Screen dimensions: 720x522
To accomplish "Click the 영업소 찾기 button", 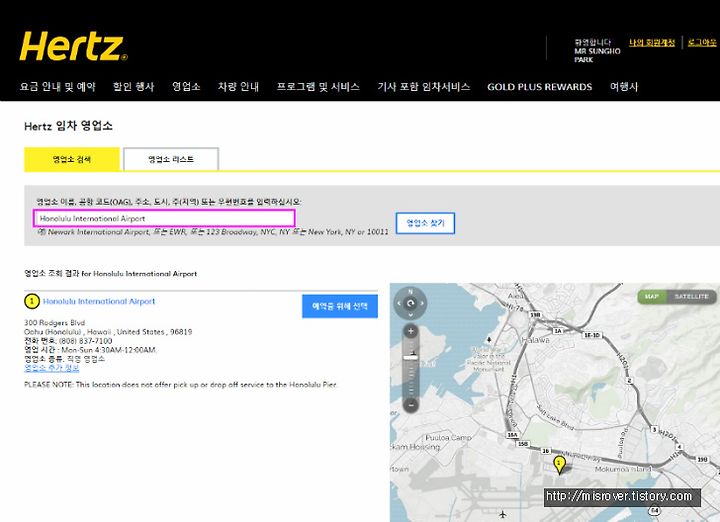I will tap(425, 223).
